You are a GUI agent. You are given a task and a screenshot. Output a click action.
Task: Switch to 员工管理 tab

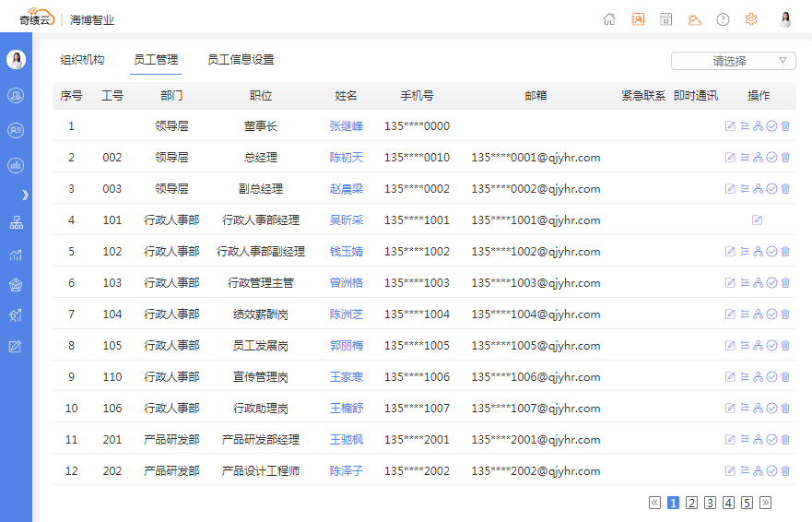click(156, 60)
